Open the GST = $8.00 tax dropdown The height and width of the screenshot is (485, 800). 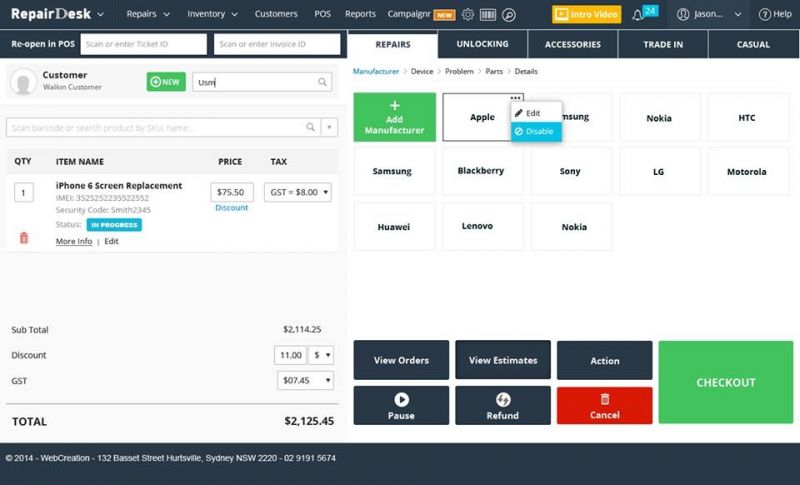click(298, 192)
